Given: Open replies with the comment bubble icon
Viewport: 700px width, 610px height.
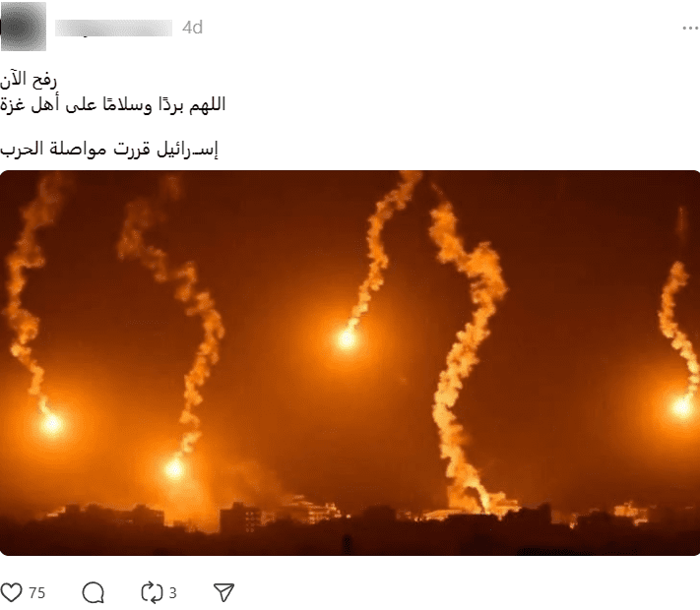Looking at the screenshot, I should (x=94, y=592).
